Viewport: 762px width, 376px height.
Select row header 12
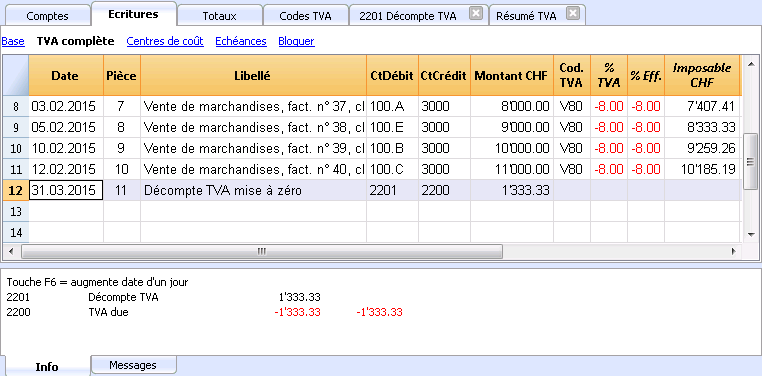click(16, 190)
